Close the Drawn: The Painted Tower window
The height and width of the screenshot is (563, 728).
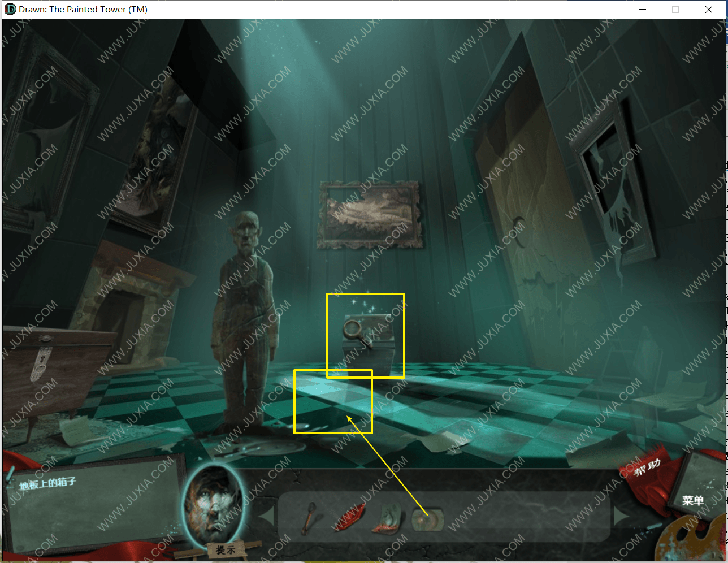[x=709, y=9]
